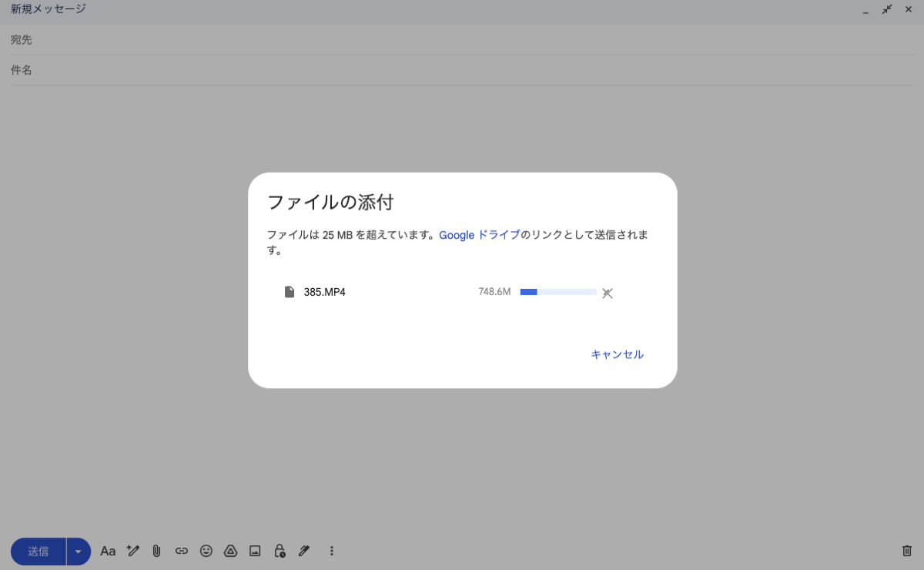Cancel the 385.MP4 upload with the X icon
The width and height of the screenshot is (924, 570).
point(607,293)
